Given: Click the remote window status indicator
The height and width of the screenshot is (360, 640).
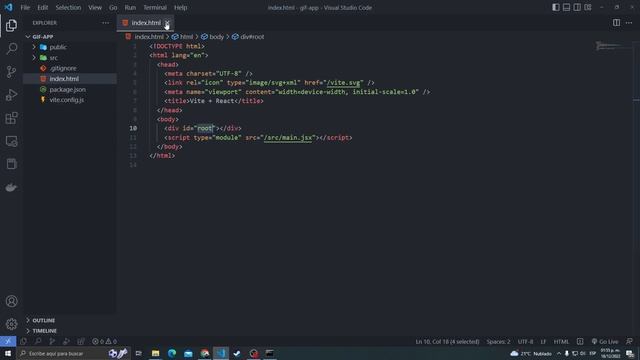Looking at the screenshot, I should pos(8,341).
